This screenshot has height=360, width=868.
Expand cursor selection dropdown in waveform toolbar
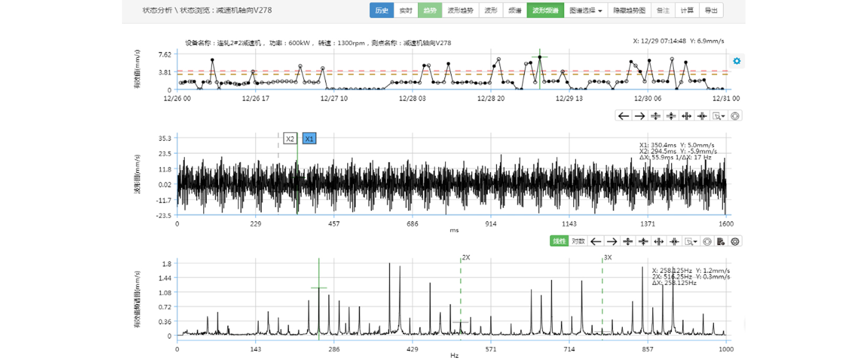[719, 116]
